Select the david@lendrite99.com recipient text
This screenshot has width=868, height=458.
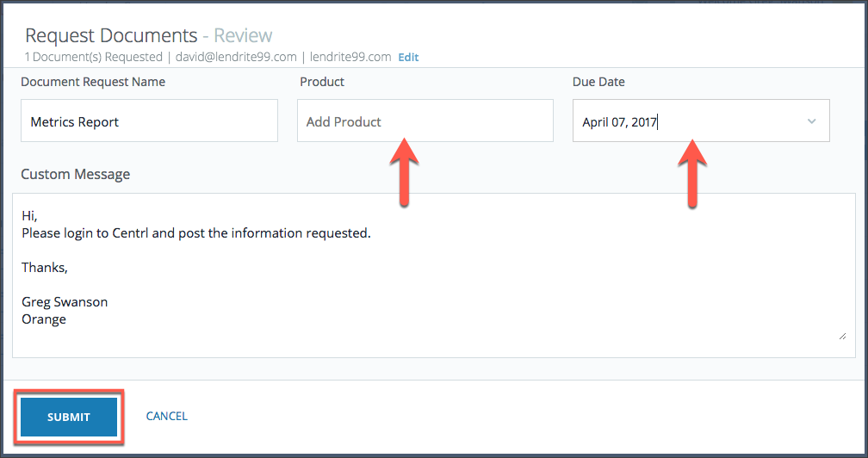236,57
